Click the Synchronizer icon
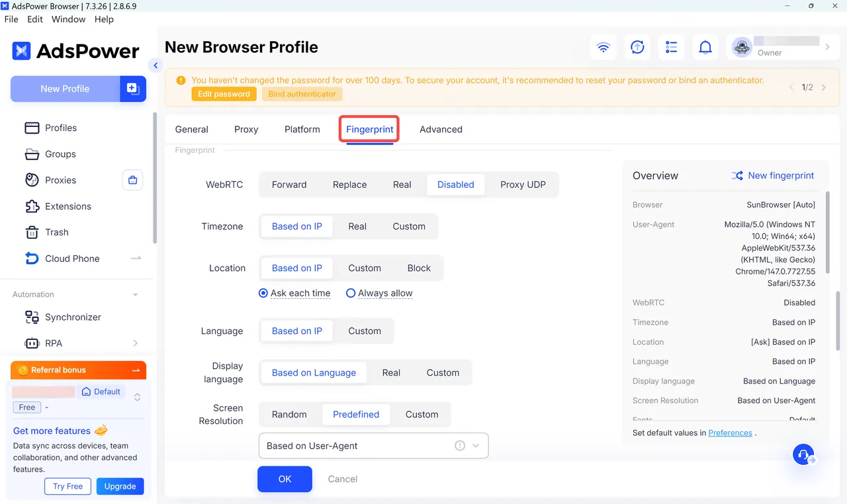 pos(32,317)
